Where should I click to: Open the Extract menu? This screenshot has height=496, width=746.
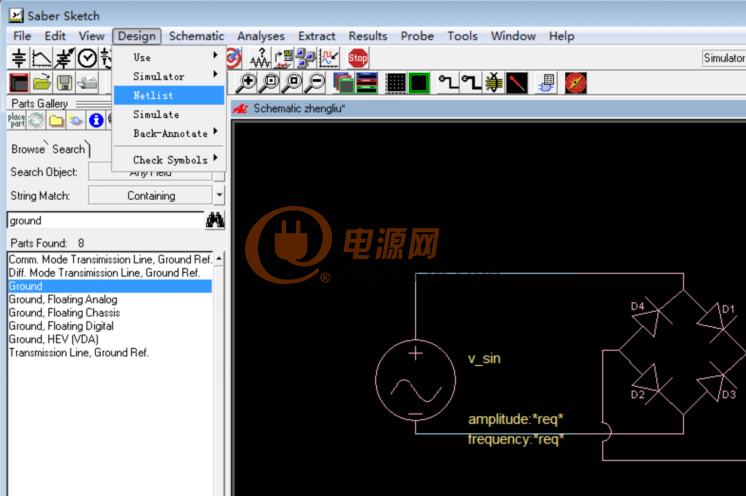click(316, 36)
